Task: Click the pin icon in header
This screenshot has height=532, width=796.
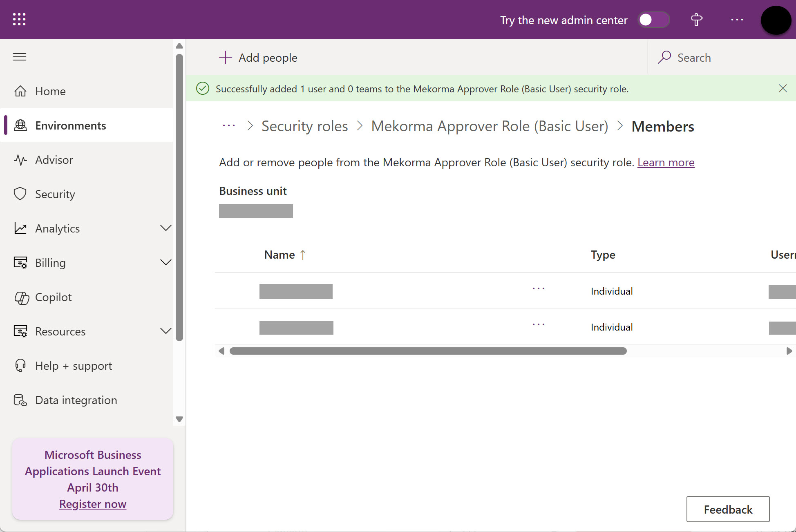Action: tap(697, 20)
